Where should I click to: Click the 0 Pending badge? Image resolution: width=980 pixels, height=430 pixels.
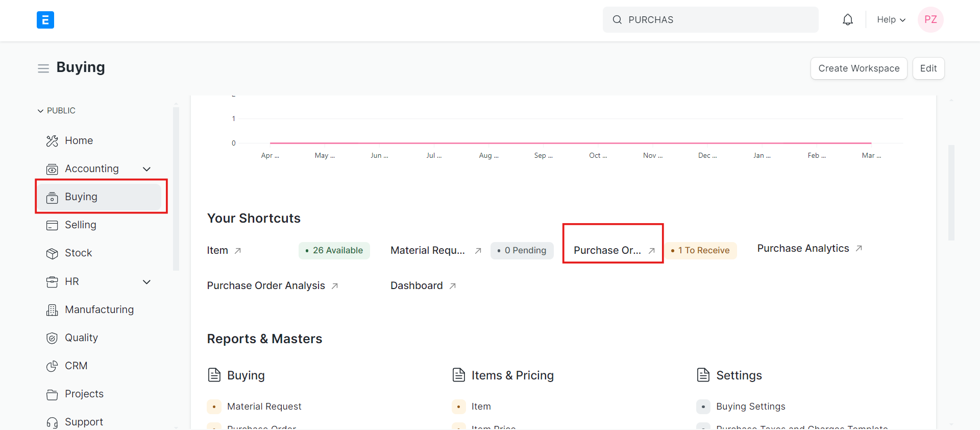[x=522, y=251]
